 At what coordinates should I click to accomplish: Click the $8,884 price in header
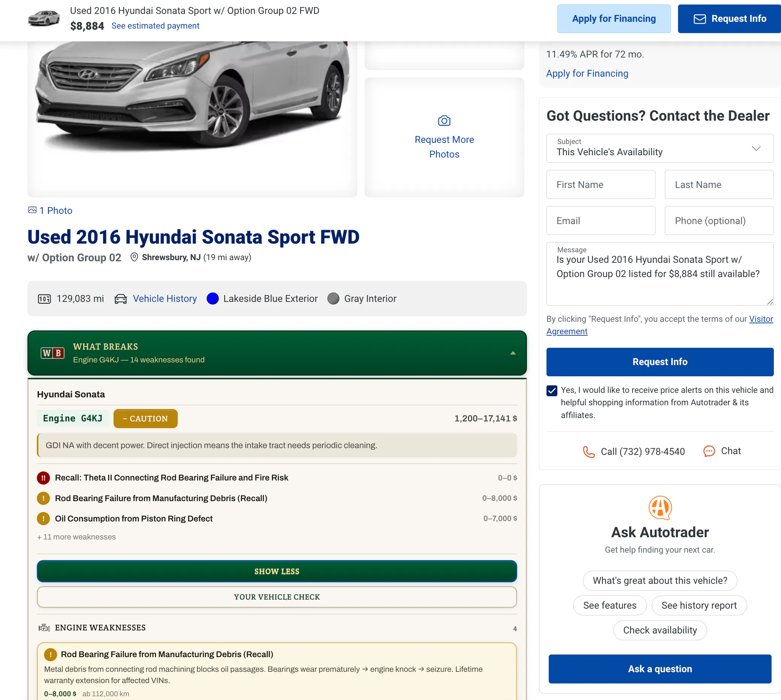coord(87,26)
